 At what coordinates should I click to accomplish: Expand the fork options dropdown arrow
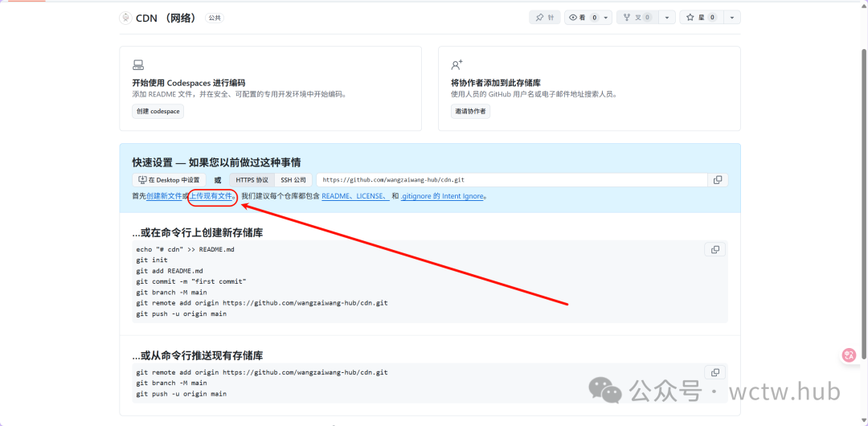668,18
